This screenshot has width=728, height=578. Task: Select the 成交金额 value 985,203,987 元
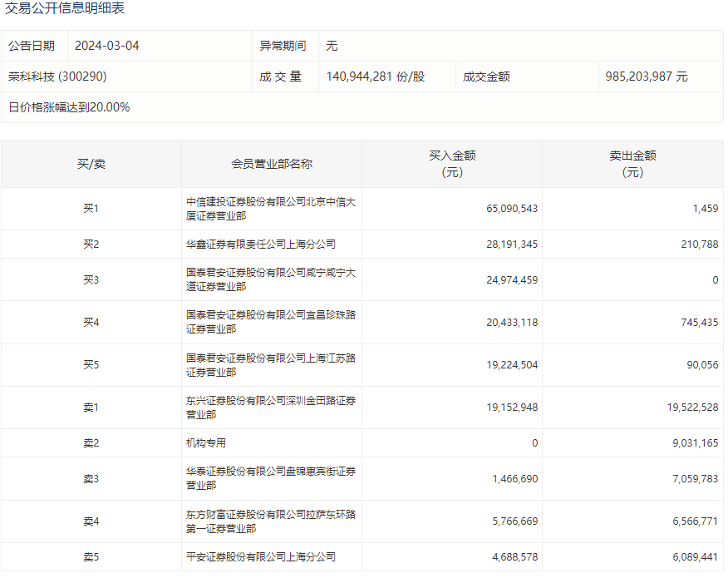647,77
